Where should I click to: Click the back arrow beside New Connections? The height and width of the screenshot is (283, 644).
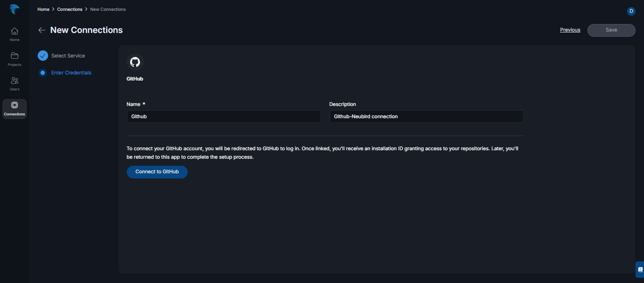tap(42, 30)
